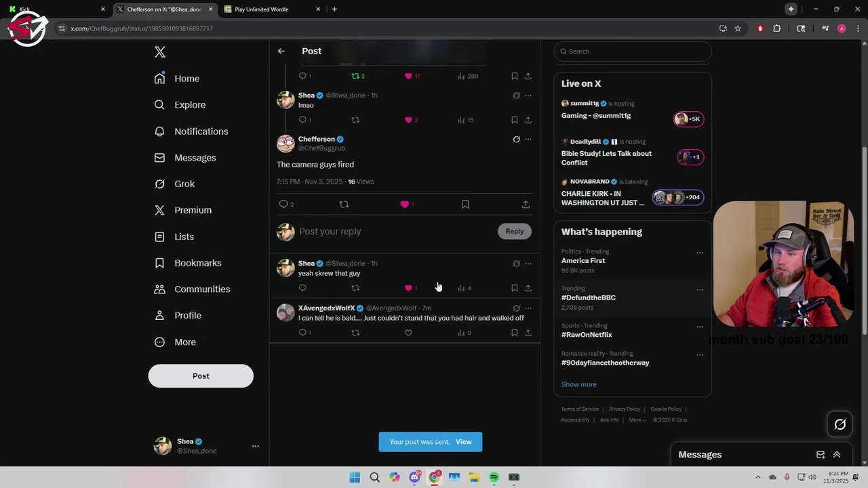Unlike the Chefferson main post heart
868x488 pixels.
405,204
